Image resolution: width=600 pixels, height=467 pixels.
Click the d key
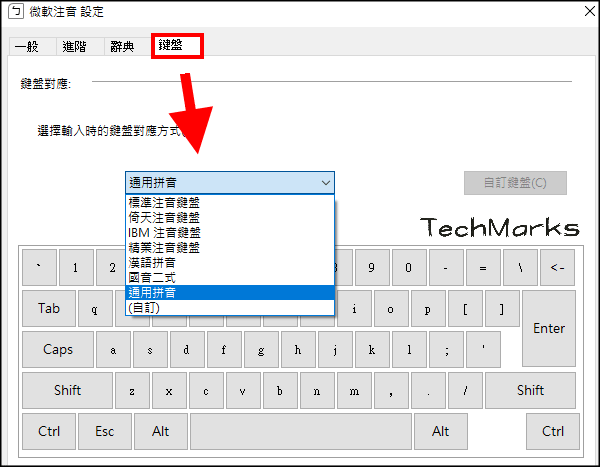tap(188, 349)
